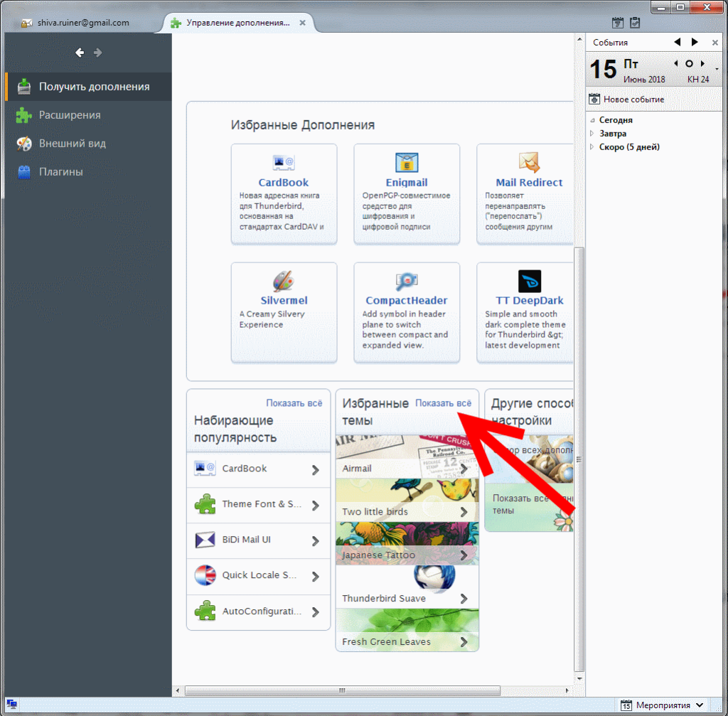Select the Two little birds theme thumbnail

407,501
